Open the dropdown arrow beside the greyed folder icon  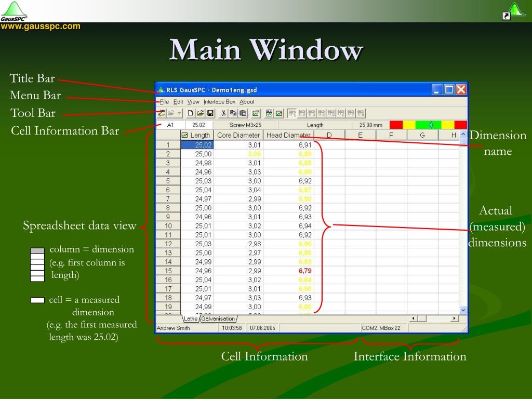(179, 113)
